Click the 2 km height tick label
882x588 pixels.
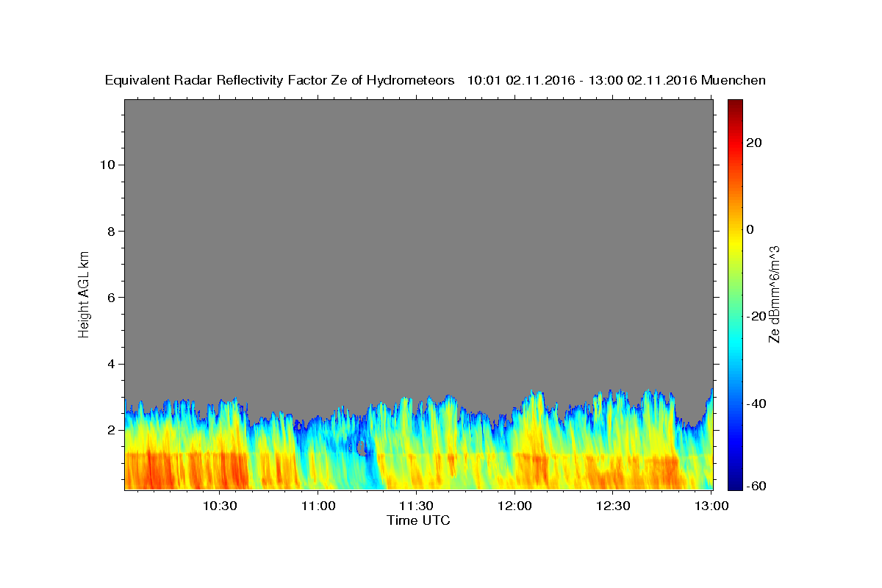pos(111,430)
